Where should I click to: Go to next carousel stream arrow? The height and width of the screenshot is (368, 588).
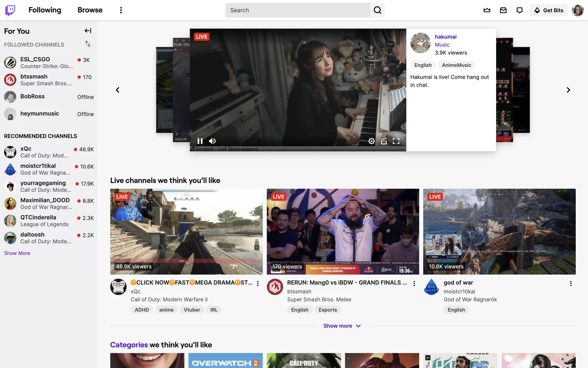tap(568, 90)
